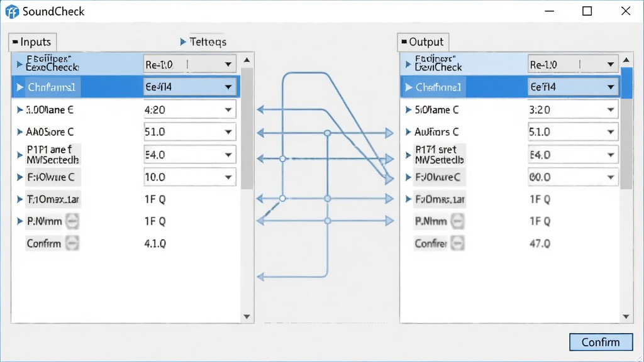Viewport: 644px width, 362px height.
Task: Click the SoundCheck app icon in title bar
Action: [x=12, y=11]
